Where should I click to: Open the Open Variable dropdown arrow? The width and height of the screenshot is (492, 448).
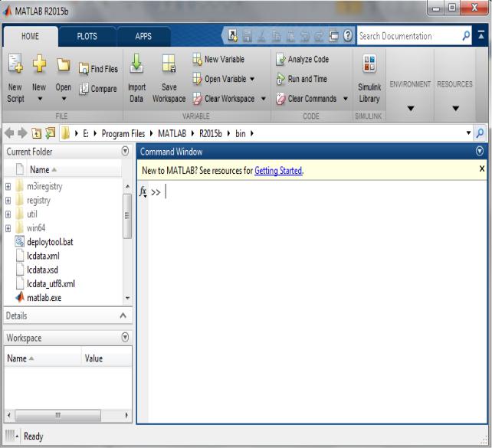pyautogui.click(x=252, y=79)
